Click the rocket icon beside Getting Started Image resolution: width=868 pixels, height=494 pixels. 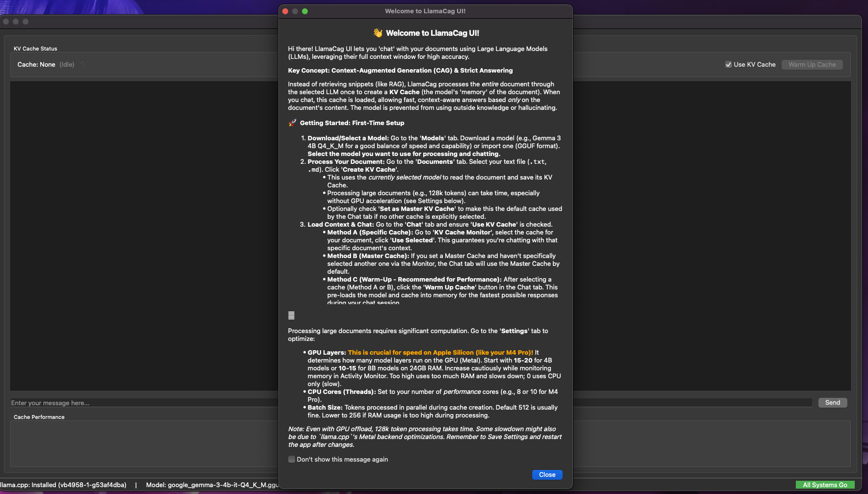tap(292, 123)
